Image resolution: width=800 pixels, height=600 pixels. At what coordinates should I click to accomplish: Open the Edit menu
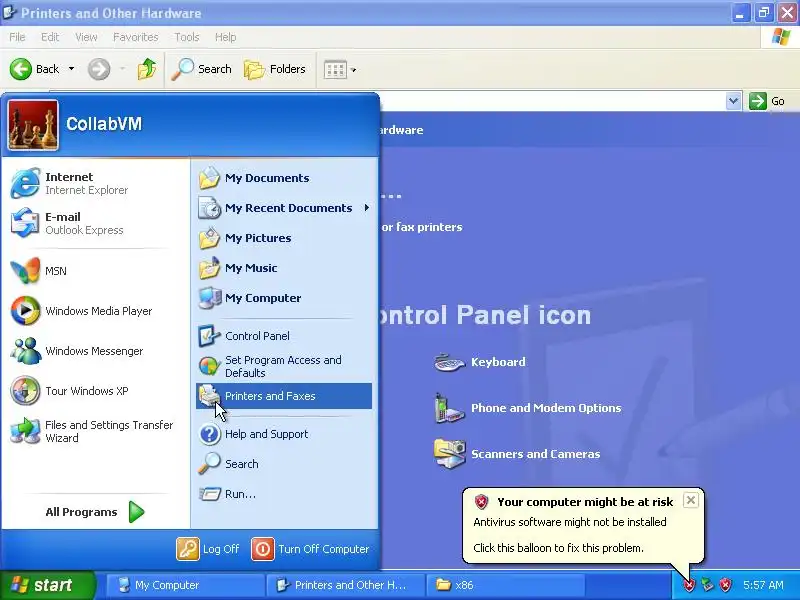[50, 37]
